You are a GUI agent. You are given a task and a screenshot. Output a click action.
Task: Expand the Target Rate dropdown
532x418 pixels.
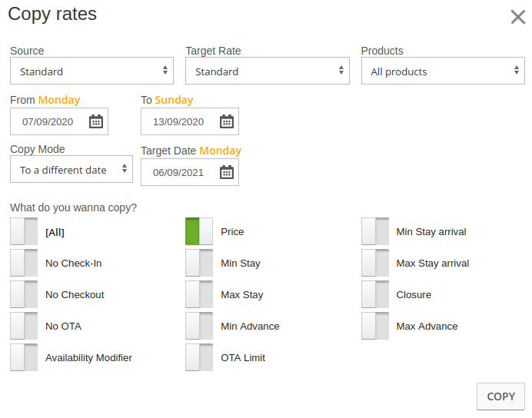268,71
